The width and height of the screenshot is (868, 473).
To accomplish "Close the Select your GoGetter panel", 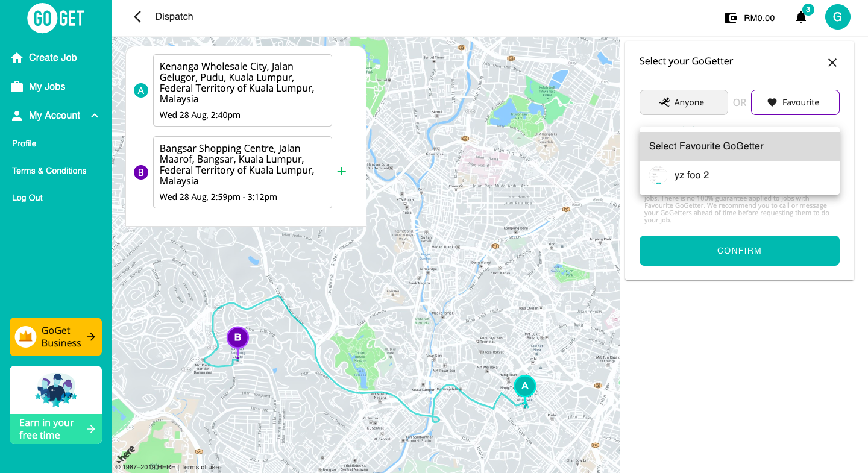I will click(832, 63).
